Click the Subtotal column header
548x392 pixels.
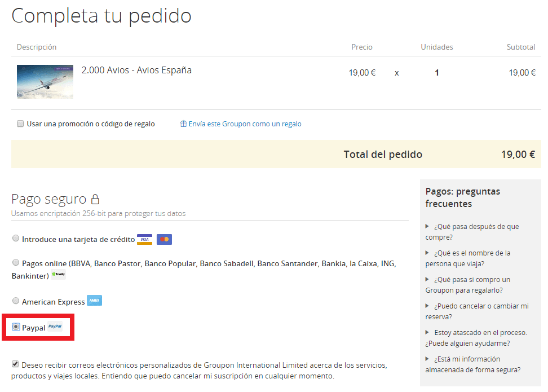pyautogui.click(x=521, y=47)
